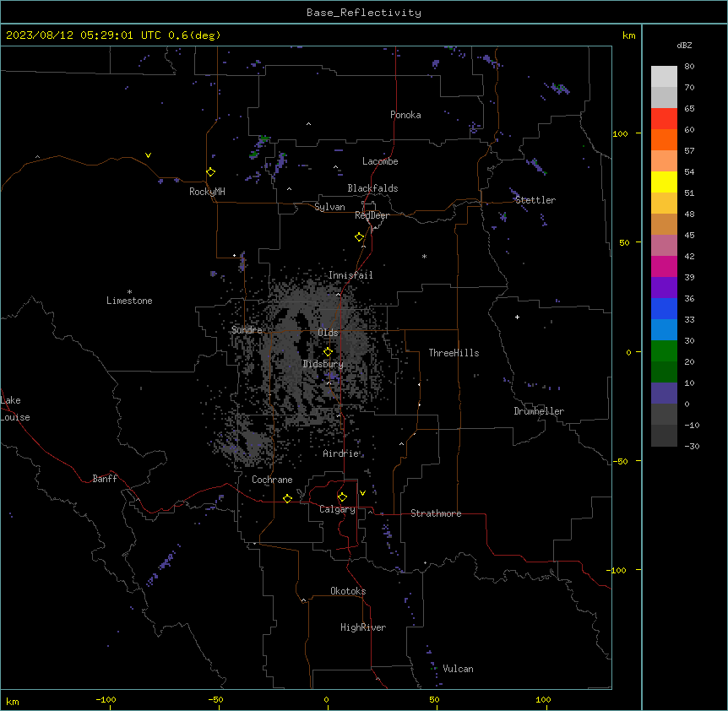Select the Airdrie label
The width and height of the screenshot is (728, 711).
341,453
